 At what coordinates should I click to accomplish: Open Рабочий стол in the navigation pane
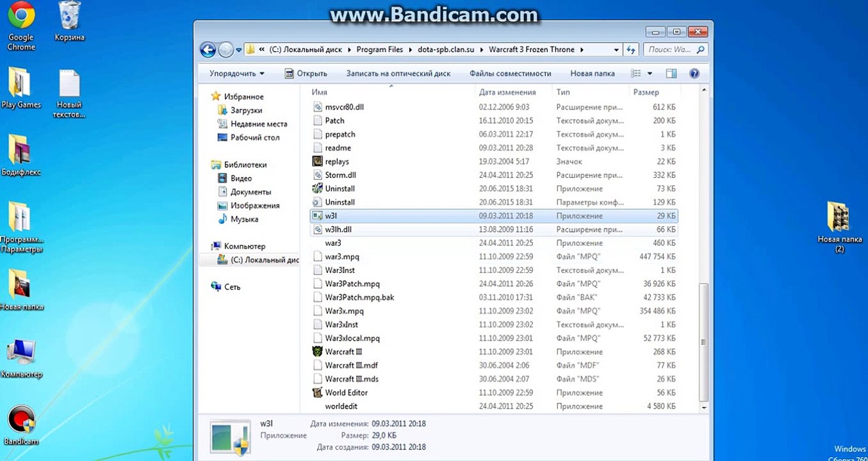(x=255, y=138)
